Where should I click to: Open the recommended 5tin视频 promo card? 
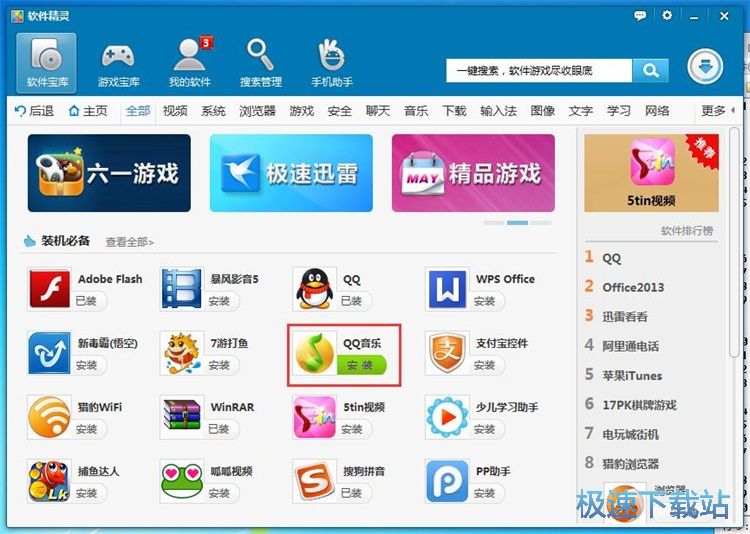point(651,173)
